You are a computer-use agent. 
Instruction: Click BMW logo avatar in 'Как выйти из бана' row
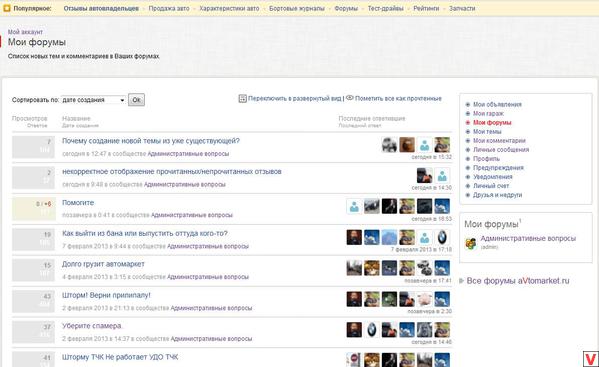coord(442,237)
